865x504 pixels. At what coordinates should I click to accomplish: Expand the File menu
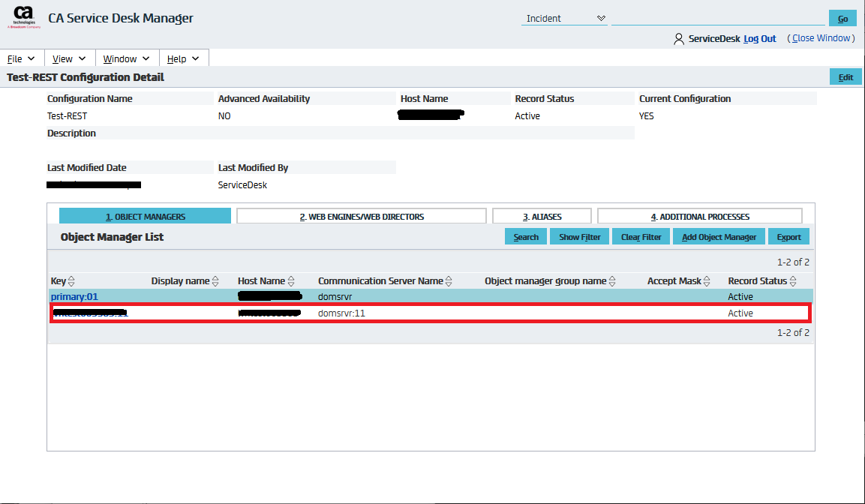point(22,59)
